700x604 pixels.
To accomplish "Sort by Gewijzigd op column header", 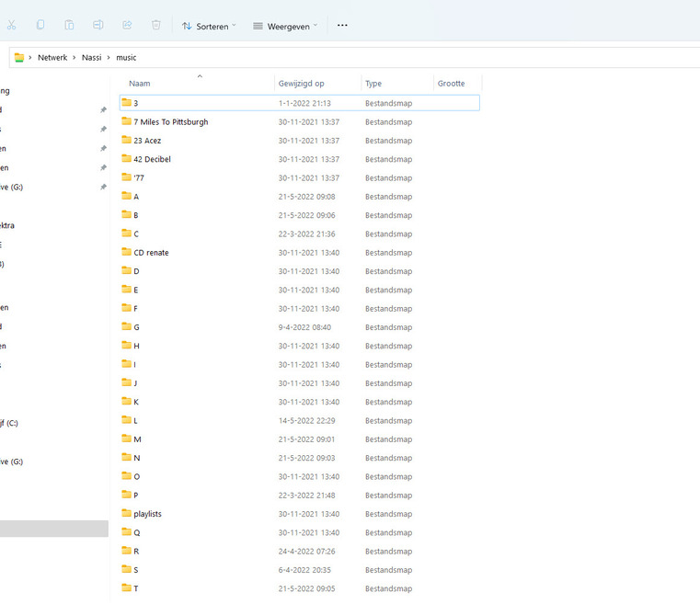I will [302, 84].
